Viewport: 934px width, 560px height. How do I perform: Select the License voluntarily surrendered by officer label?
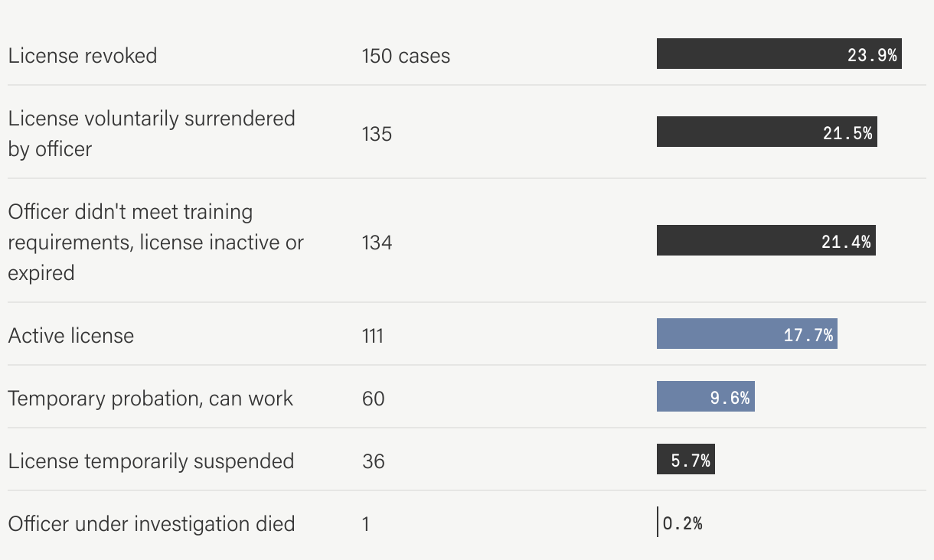(x=152, y=133)
